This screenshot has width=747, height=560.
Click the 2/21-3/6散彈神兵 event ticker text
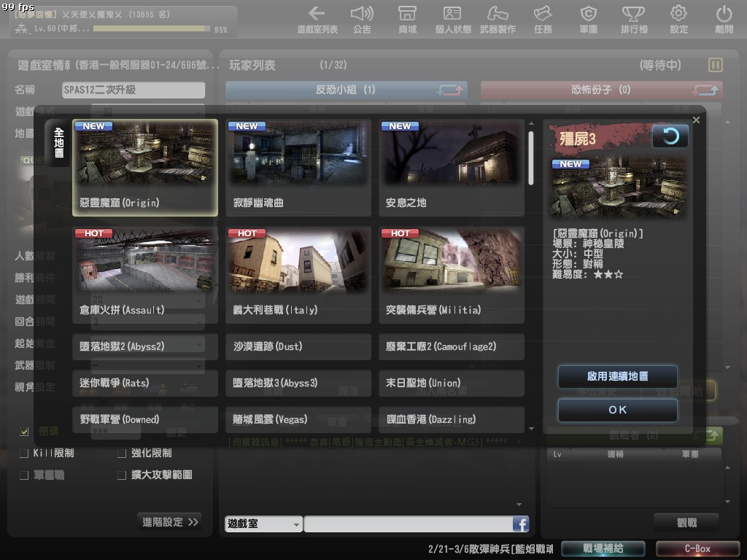(x=491, y=549)
